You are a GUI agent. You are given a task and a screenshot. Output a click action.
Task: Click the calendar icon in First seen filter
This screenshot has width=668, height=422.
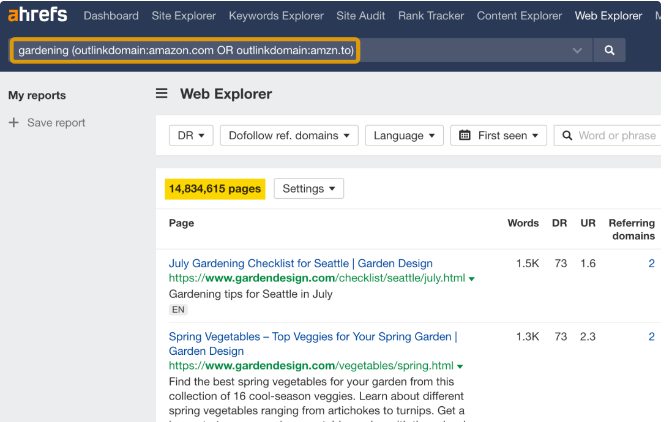(465, 136)
